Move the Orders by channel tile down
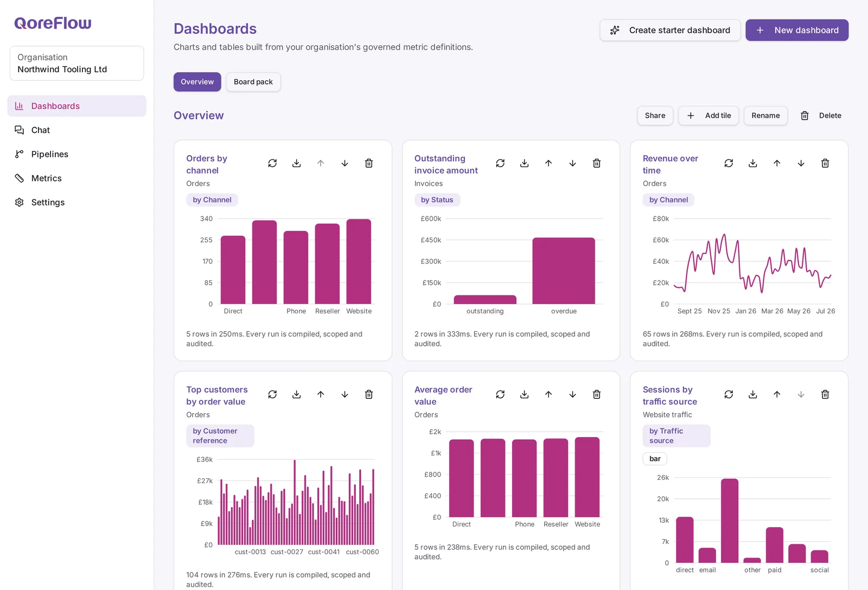The image size is (868, 590). tap(345, 163)
